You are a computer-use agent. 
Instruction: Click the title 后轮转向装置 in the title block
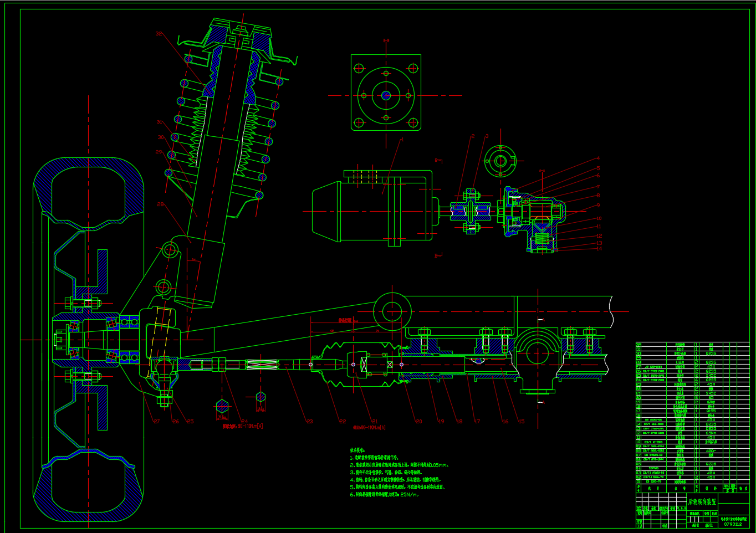coord(702,502)
